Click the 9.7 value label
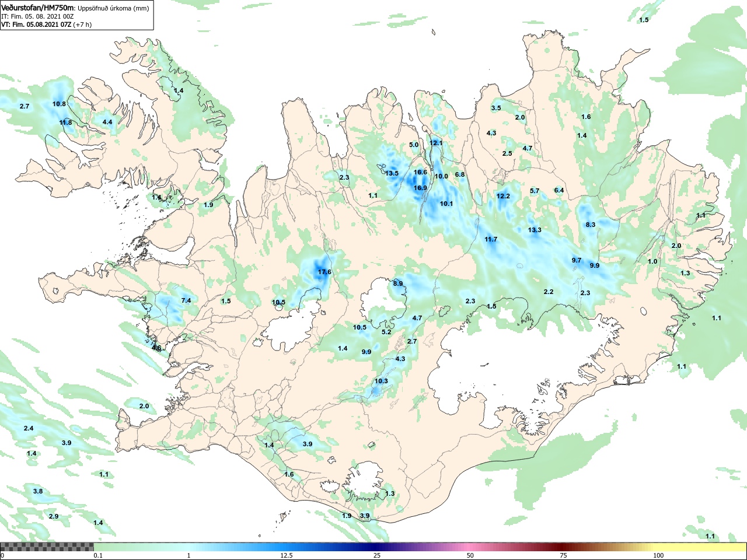Viewport: 747px width, 560px height. (x=577, y=260)
